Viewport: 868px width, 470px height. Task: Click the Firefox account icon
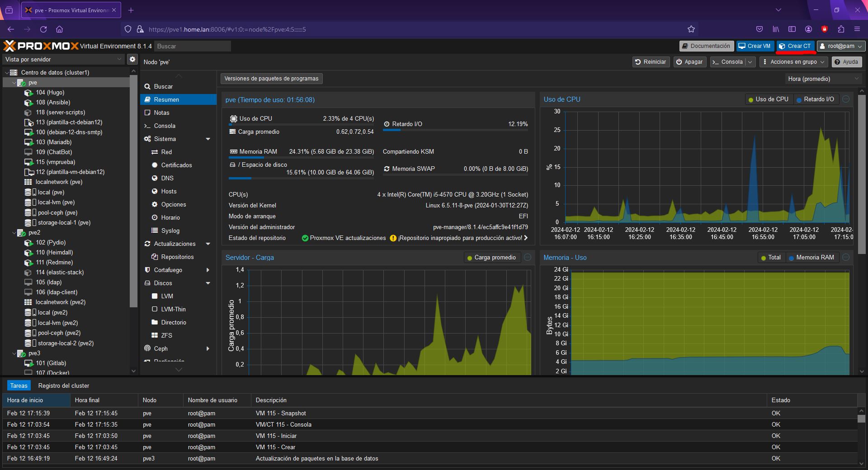(808, 29)
